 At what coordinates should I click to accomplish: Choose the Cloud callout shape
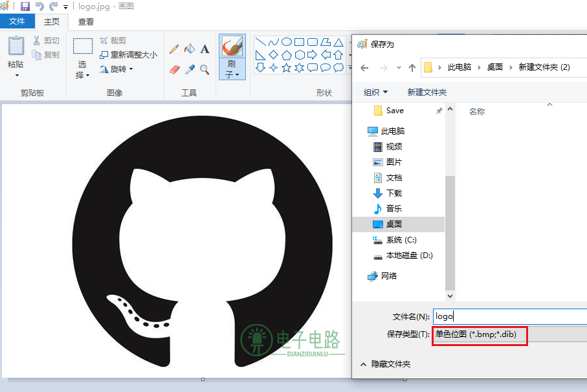click(338, 68)
